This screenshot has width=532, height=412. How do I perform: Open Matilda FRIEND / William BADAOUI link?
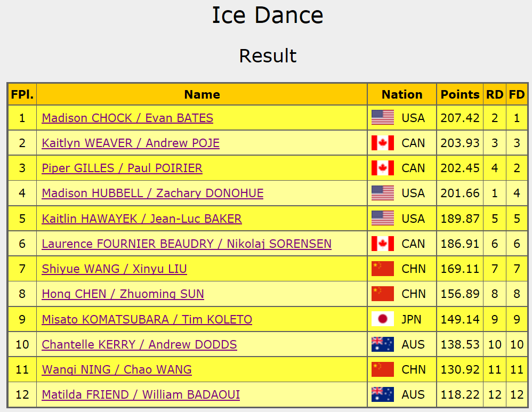(141, 395)
